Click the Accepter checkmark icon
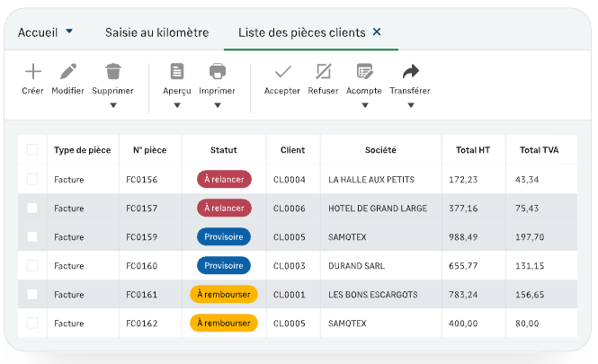598x364 pixels. [282, 72]
